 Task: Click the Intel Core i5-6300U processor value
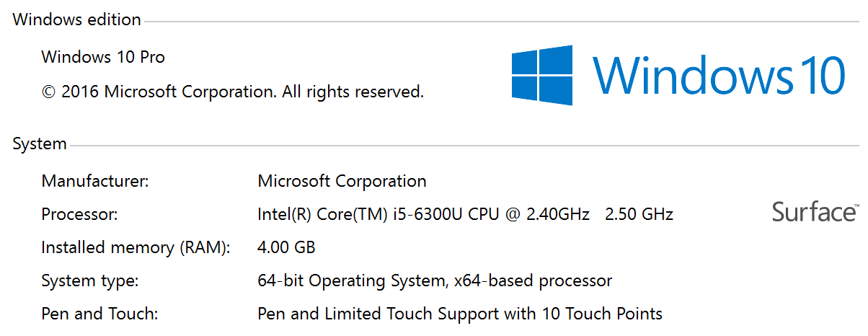click(423, 214)
